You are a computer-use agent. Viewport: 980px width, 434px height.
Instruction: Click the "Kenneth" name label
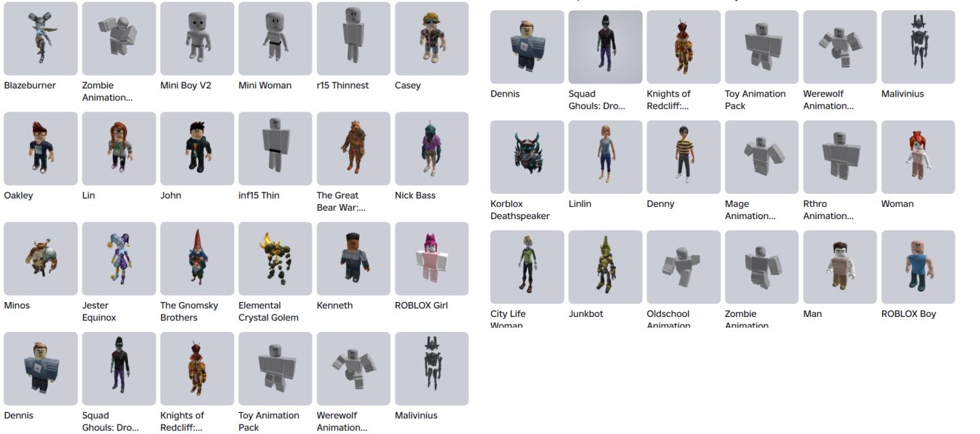[x=335, y=306]
